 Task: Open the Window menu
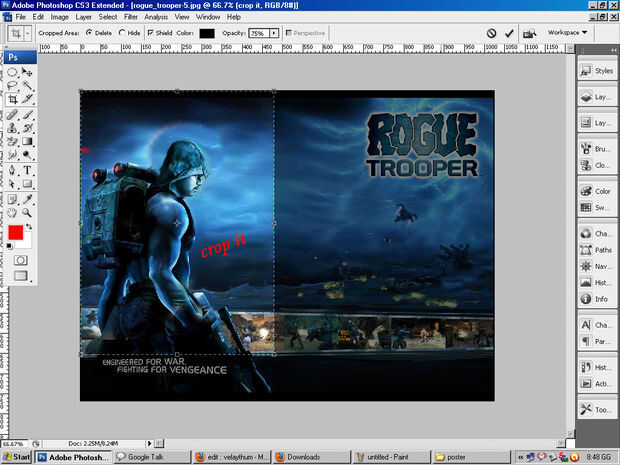click(x=208, y=17)
